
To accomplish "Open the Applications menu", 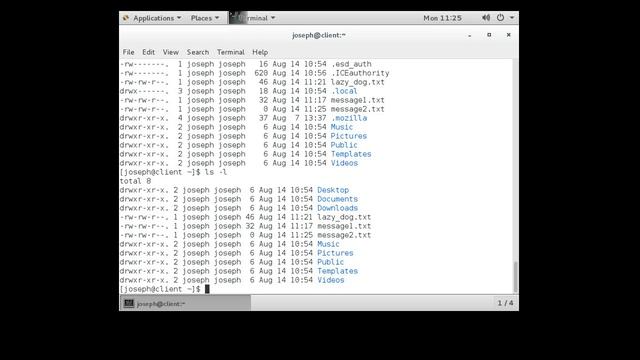I will pyautogui.click(x=157, y=18).
